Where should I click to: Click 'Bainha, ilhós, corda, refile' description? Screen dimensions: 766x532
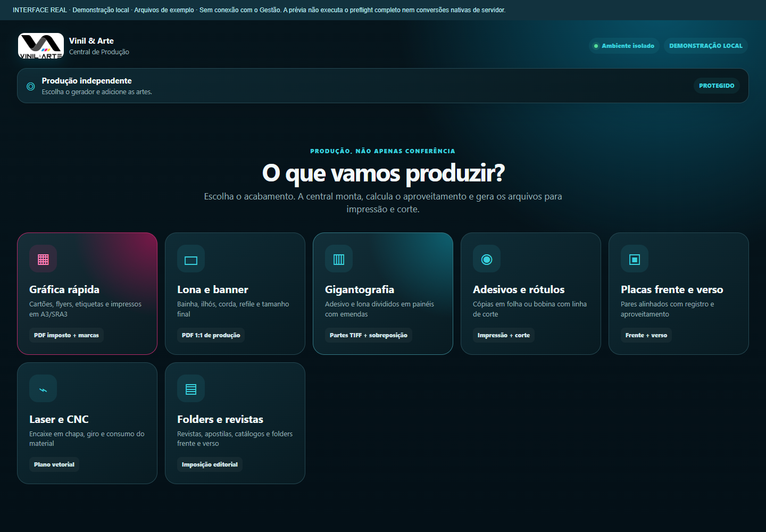point(233,309)
